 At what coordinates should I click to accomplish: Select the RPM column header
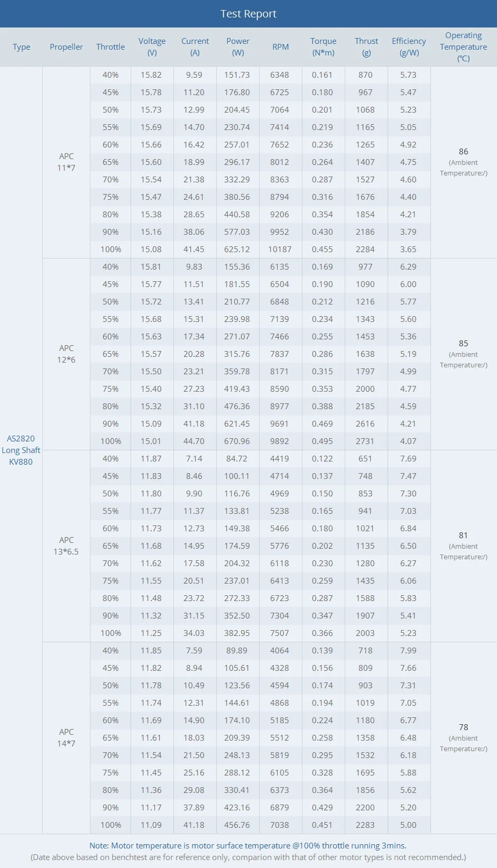(280, 47)
